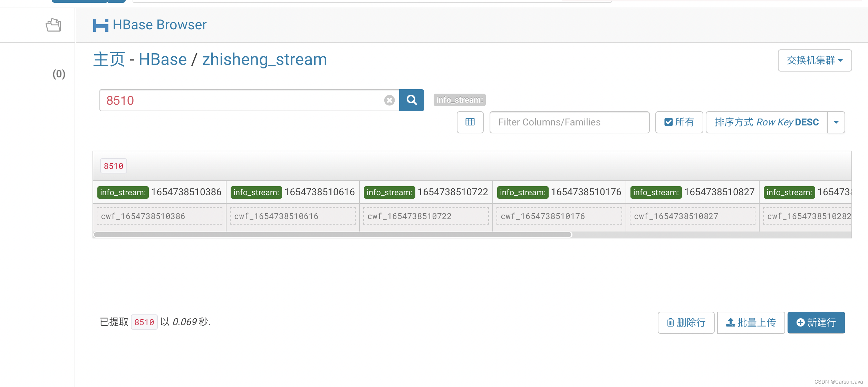The width and height of the screenshot is (868, 387).
Task: Clear the 8510 search query
Action: 389,100
